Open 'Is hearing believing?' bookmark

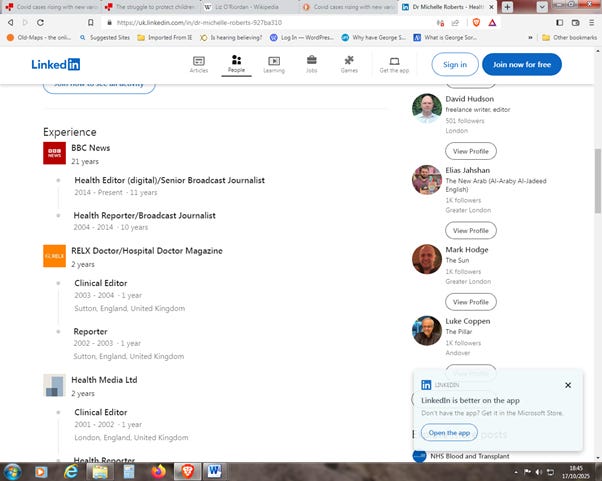tap(231, 38)
